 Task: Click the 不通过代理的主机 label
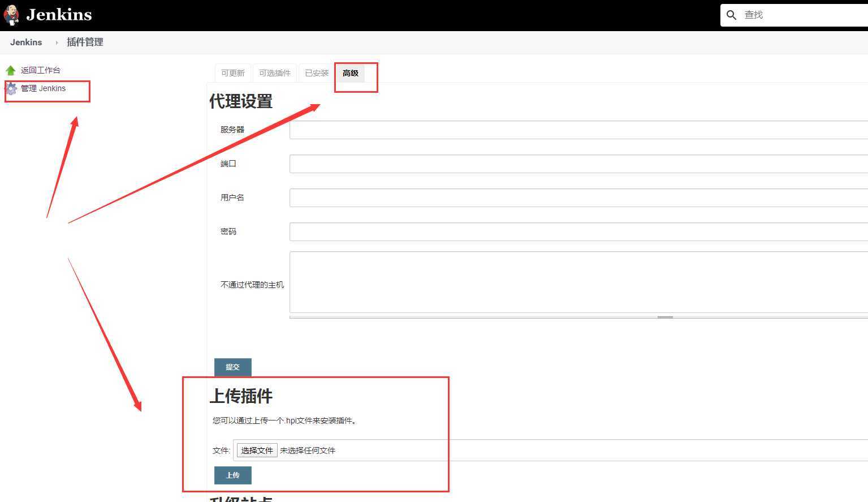252,285
